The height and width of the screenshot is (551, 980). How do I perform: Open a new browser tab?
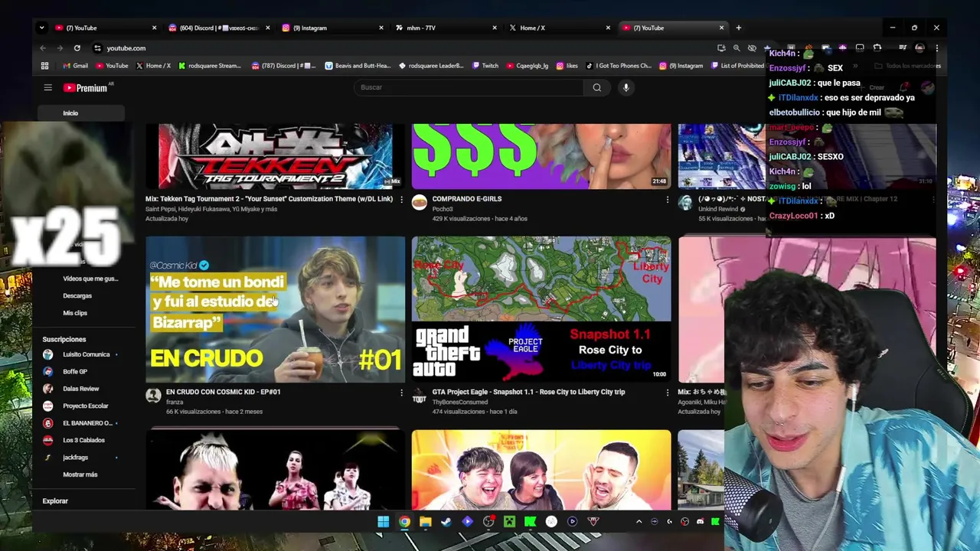pyautogui.click(x=738, y=28)
